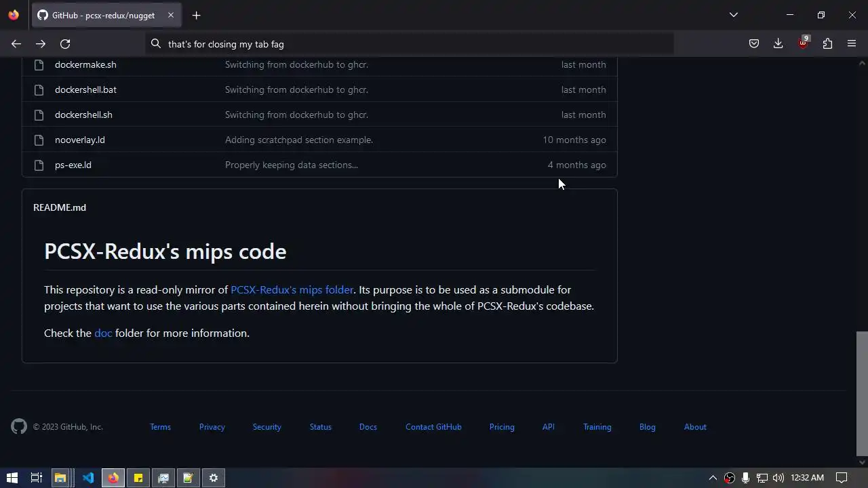This screenshot has width=868, height=488.
Task: Click the microphone icon in system tray
Action: (x=745, y=478)
